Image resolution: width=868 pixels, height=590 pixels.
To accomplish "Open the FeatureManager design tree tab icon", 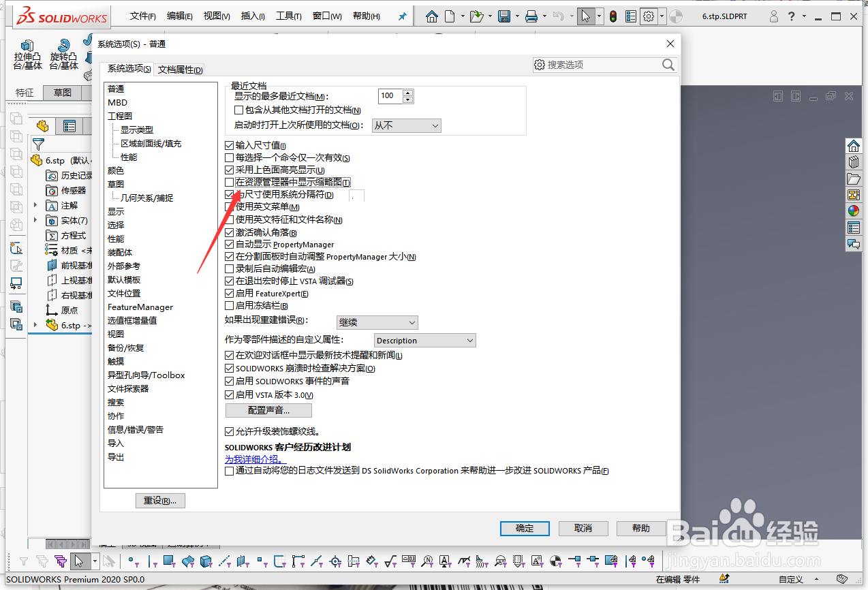I will click(43, 126).
